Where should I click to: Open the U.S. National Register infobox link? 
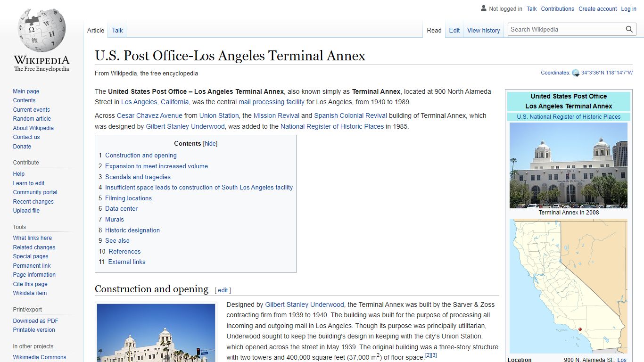pos(569,117)
